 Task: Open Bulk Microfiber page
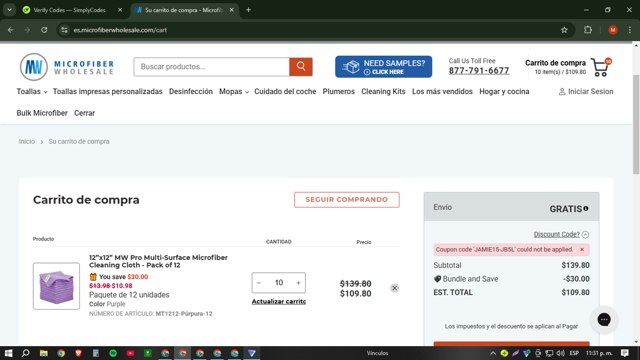(x=42, y=113)
